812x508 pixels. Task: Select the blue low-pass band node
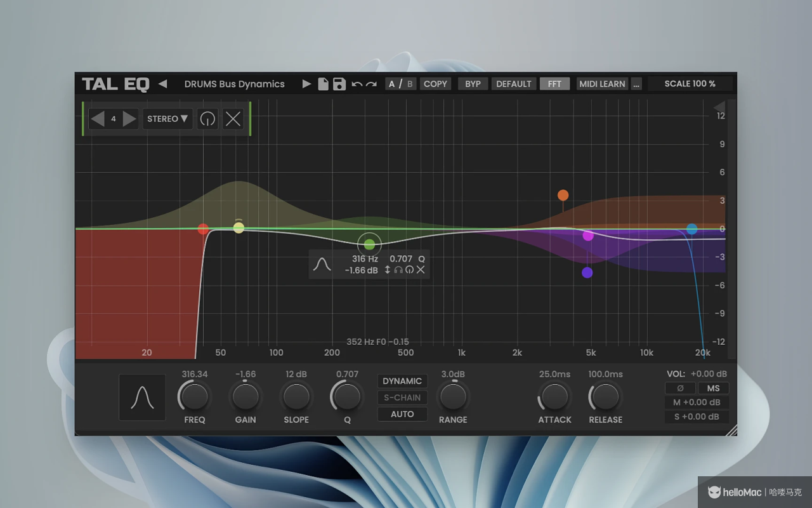(x=692, y=229)
